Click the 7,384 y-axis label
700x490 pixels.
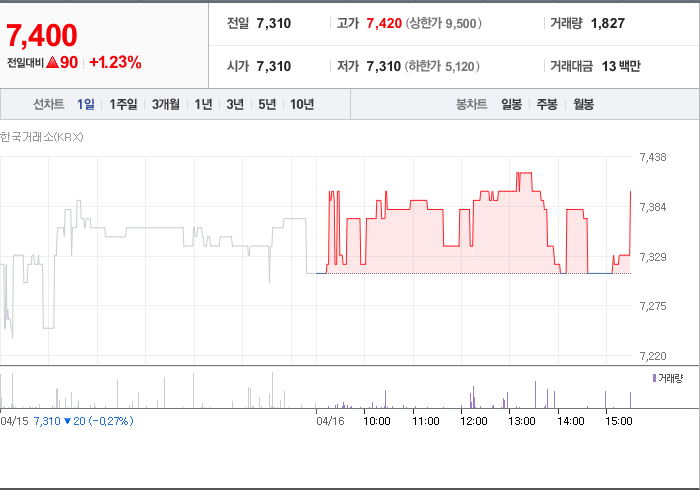click(x=653, y=207)
